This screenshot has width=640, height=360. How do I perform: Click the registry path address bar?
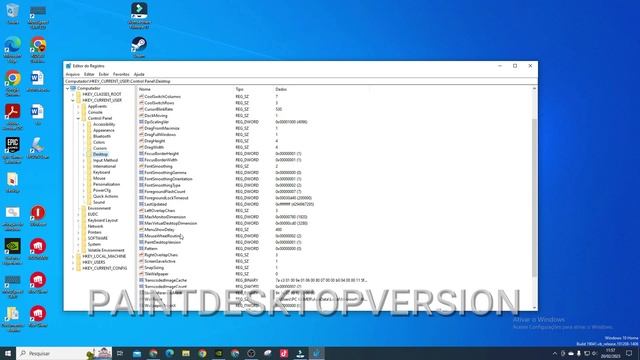point(300,81)
